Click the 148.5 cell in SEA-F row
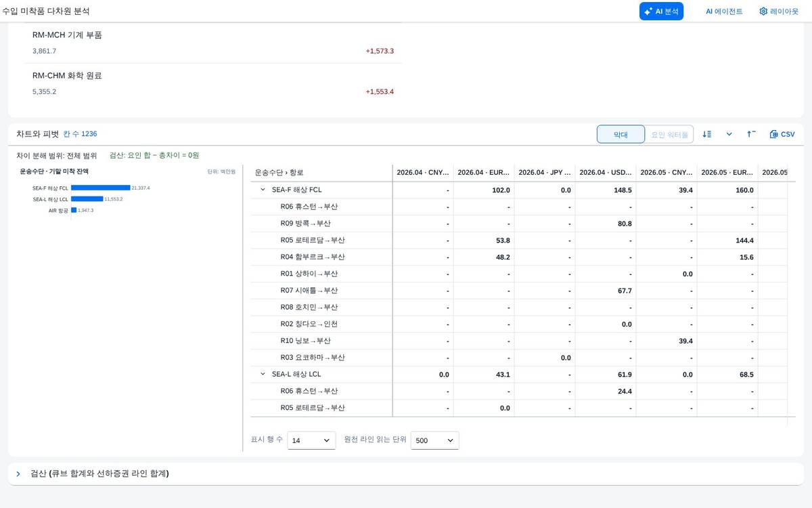This screenshot has height=508, width=812. pyautogui.click(x=606, y=190)
